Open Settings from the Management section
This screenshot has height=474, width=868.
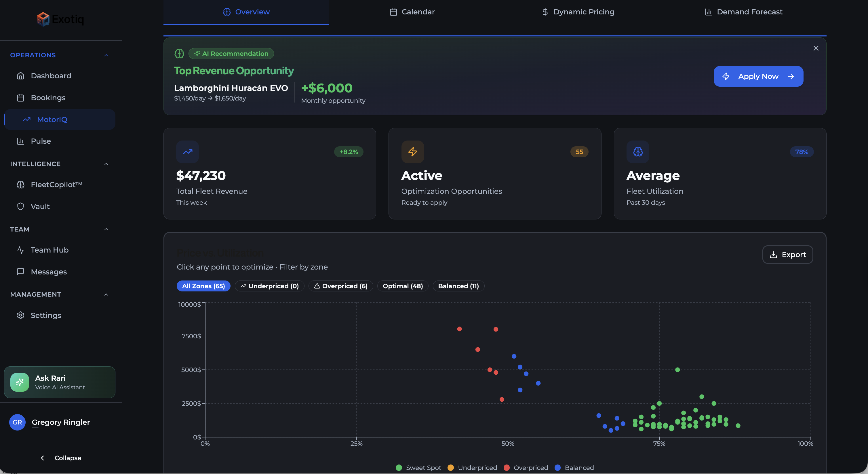(46, 315)
